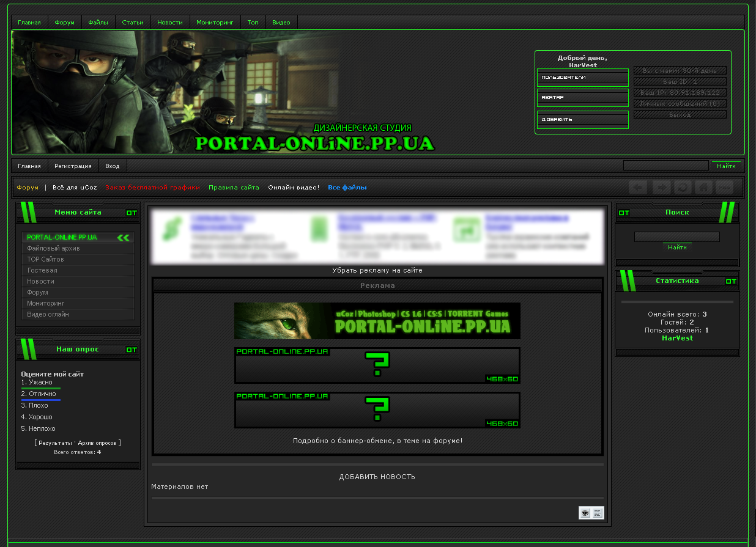Viewport: 756px width, 547px height.
Task: Click the text list view icon
Action: point(598,513)
